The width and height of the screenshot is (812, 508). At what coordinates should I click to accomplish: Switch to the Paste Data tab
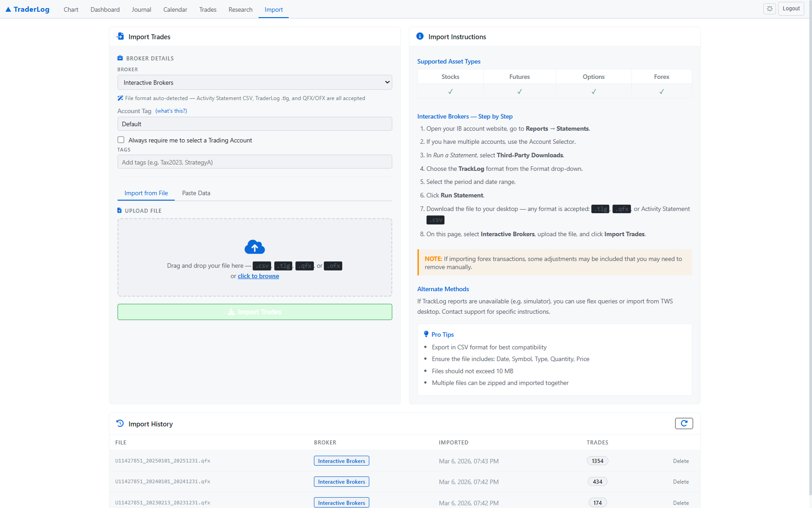click(196, 193)
